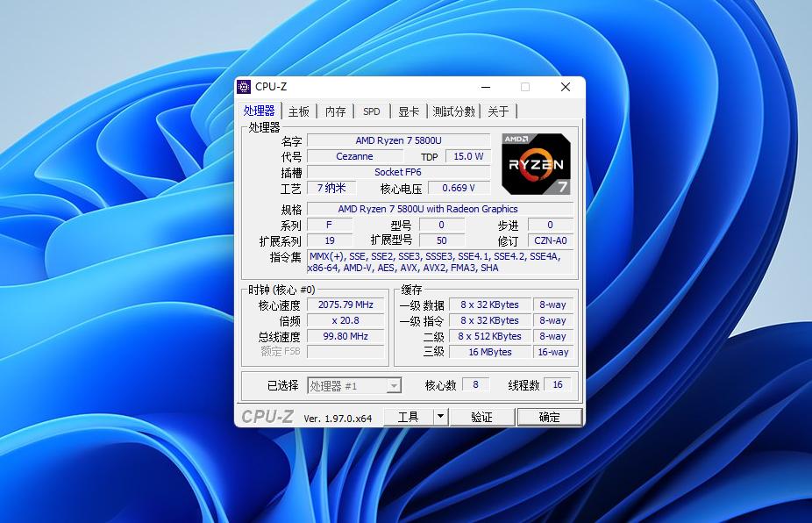View the 显卡 tab
Image resolution: width=812 pixels, height=523 pixels.
408,111
